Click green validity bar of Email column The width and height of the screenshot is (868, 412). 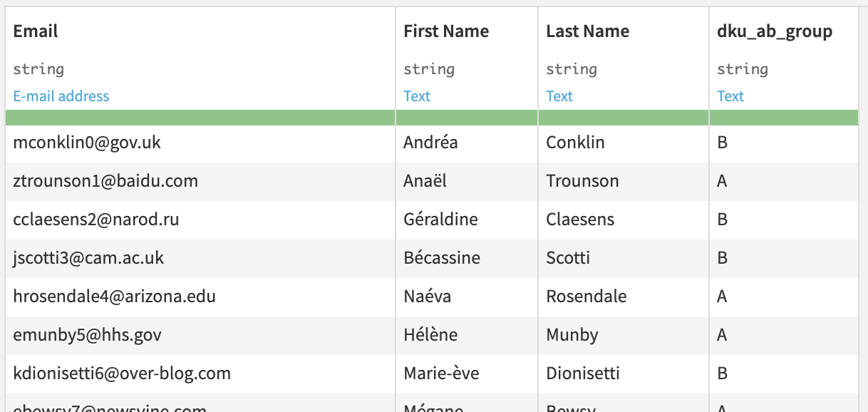(200, 118)
